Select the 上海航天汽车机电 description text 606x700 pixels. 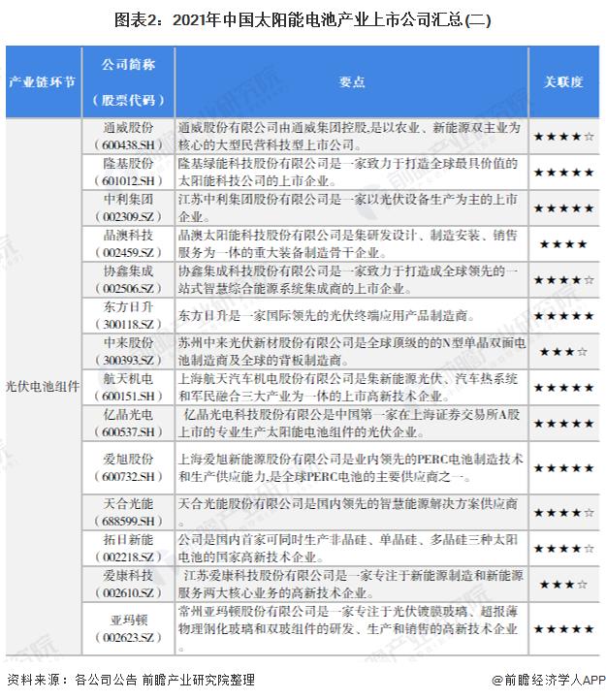coord(348,388)
